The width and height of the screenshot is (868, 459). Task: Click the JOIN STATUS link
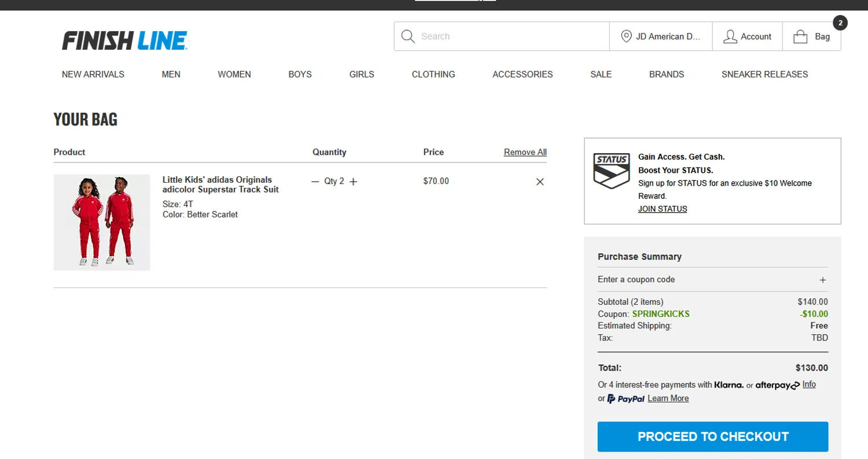(663, 209)
